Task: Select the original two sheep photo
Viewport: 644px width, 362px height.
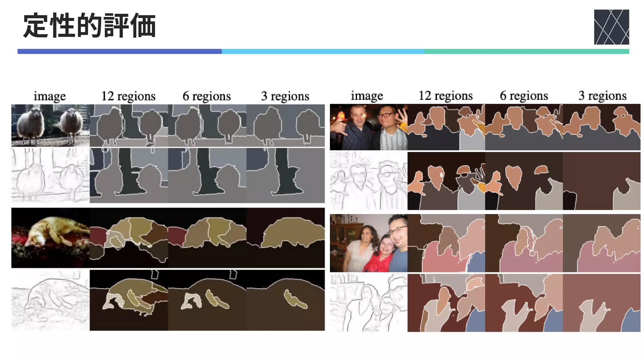Action: [x=50, y=125]
